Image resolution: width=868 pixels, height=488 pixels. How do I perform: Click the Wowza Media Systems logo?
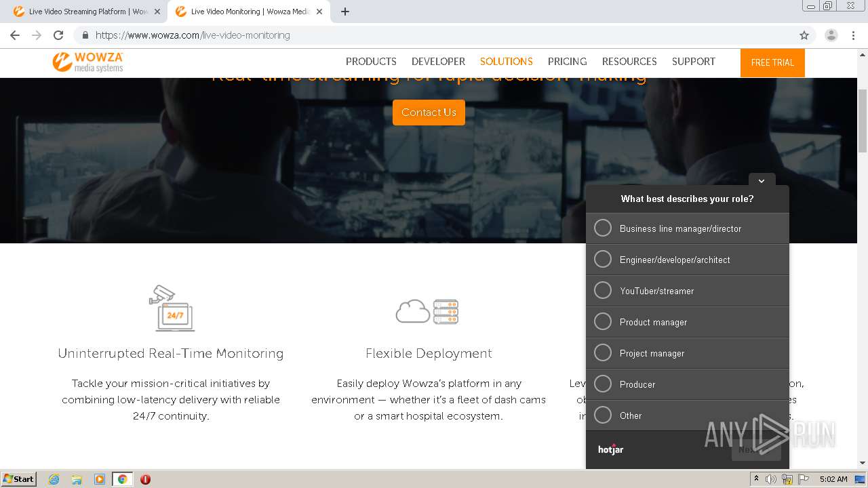point(88,62)
